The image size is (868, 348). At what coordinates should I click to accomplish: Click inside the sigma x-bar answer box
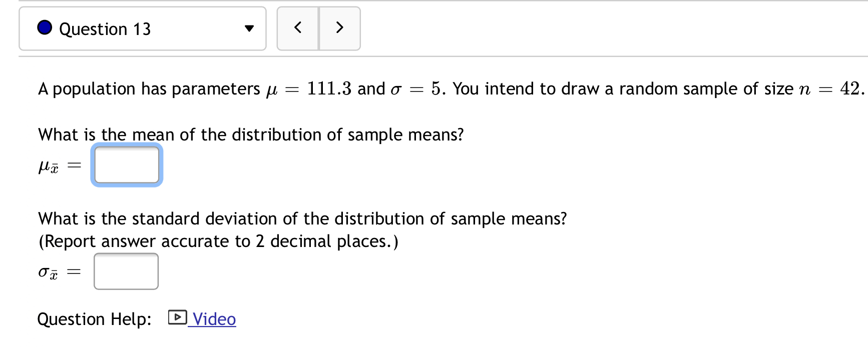pos(125,271)
